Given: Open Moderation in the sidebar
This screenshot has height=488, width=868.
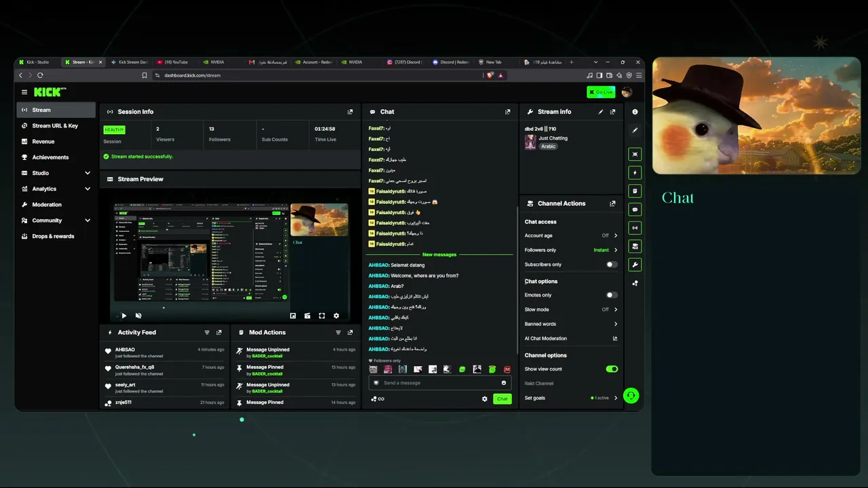Looking at the screenshot, I should [56, 205].
